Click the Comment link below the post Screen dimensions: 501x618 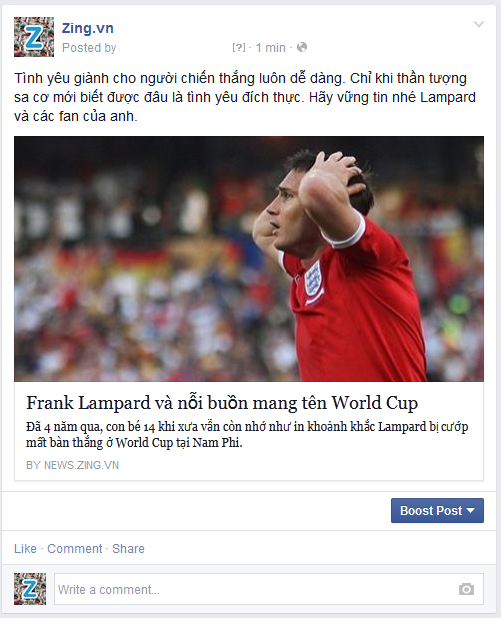pyautogui.click(x=74, y=549)
